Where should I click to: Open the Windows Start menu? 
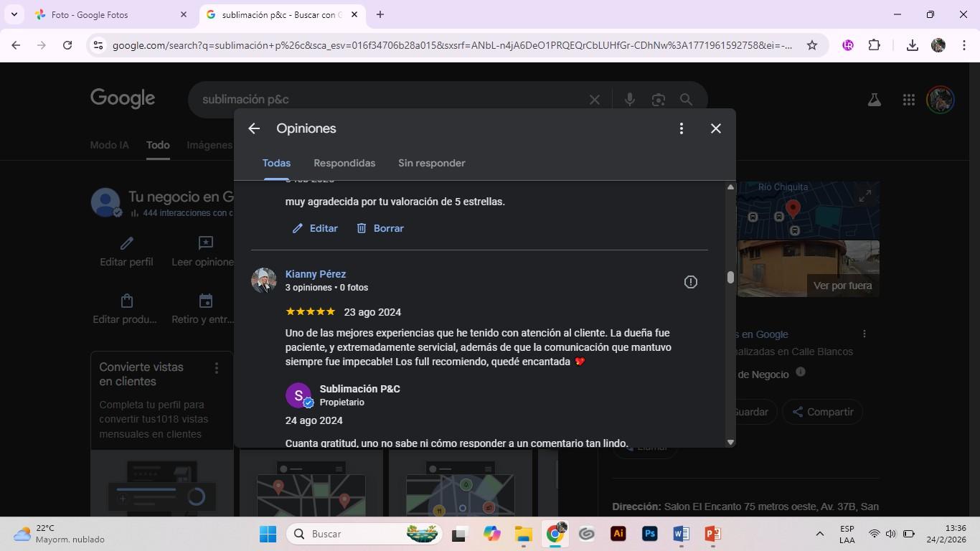[268, 534]
